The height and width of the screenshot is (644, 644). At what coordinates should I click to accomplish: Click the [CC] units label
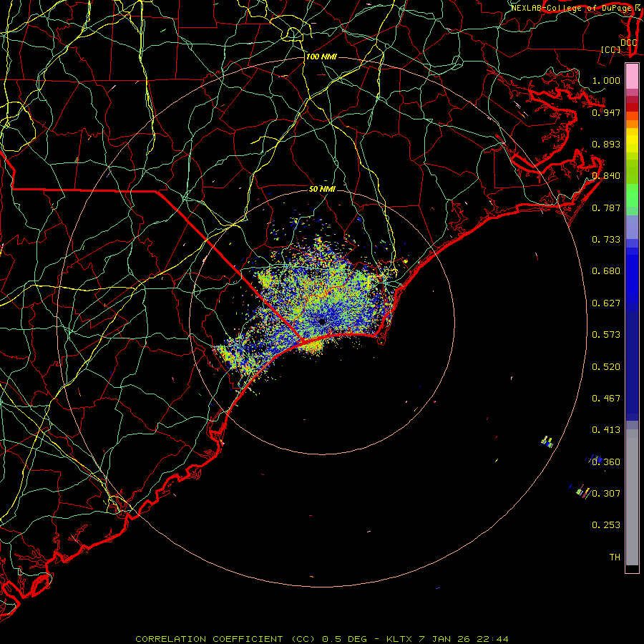[x=611, y=49]
